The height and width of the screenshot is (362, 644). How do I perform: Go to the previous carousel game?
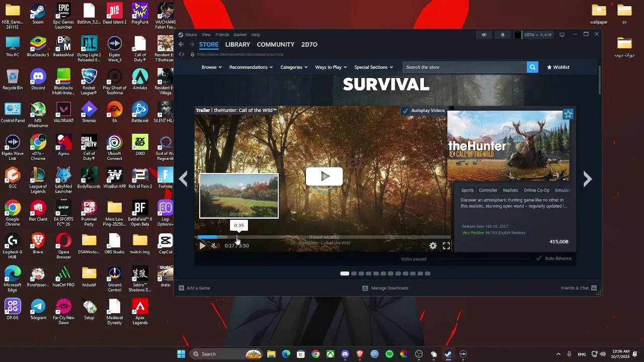[x=184, y=178]
